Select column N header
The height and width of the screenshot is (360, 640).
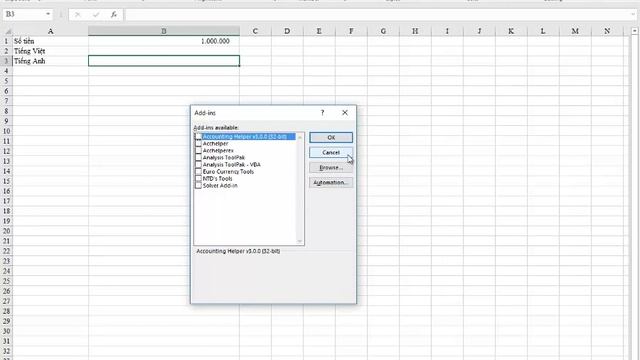pos(607,31)
